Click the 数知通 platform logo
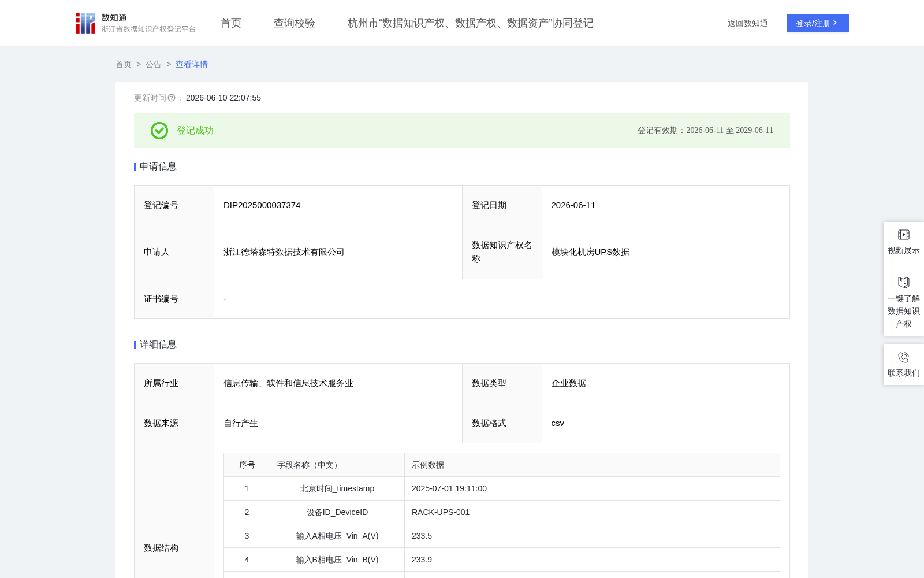Screen dimensions: 924x578 click(135, 23)
